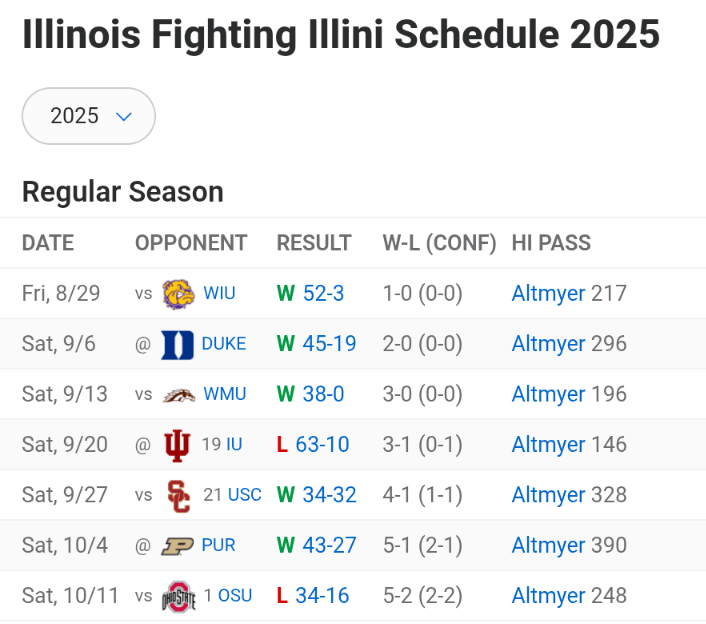View the 34-32 USC game recap
The image size is (706, 624).
tap(330, 495)
